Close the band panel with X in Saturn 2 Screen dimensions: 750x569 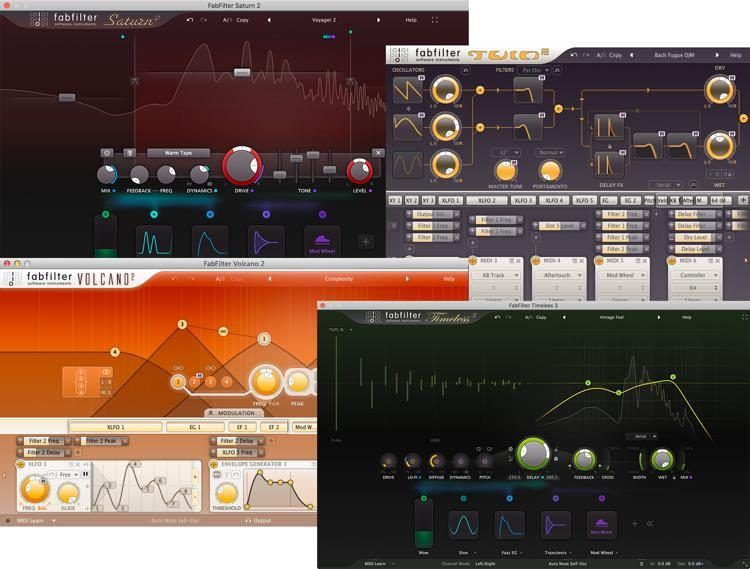[378, 153]
